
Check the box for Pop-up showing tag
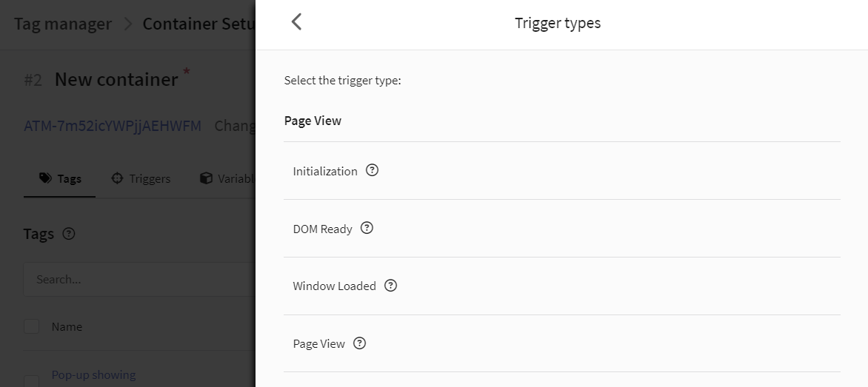pyautogui.click(x=32, y=380)
